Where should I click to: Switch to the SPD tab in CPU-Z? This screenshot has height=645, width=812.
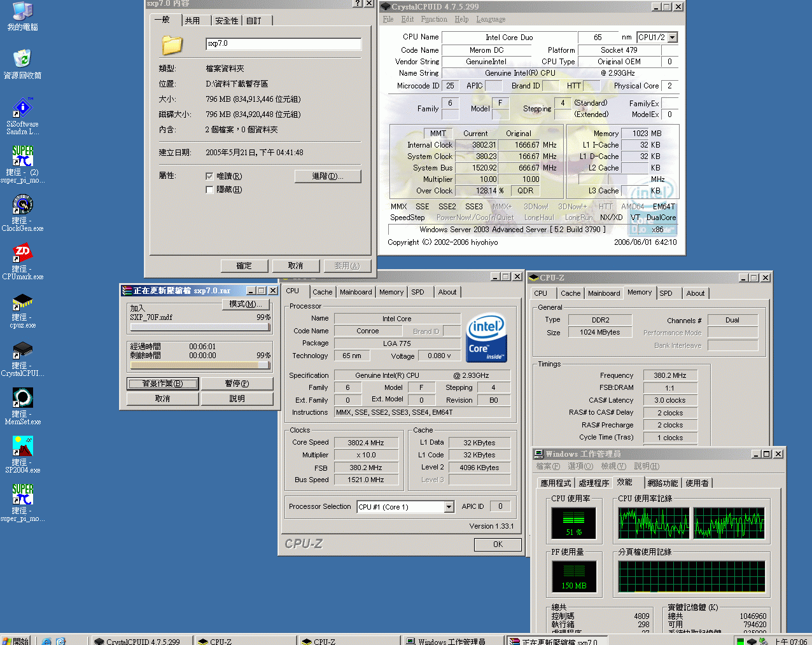point(666,293)
